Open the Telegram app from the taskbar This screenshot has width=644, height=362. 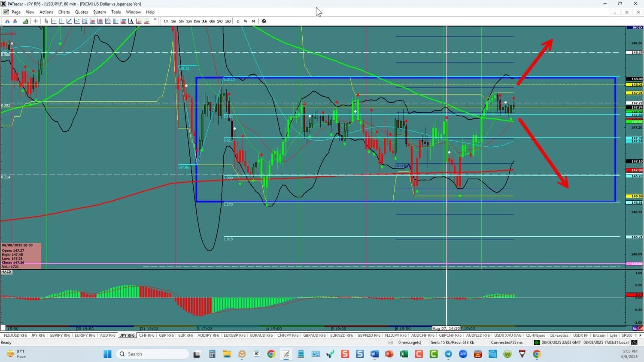(448, 354)
